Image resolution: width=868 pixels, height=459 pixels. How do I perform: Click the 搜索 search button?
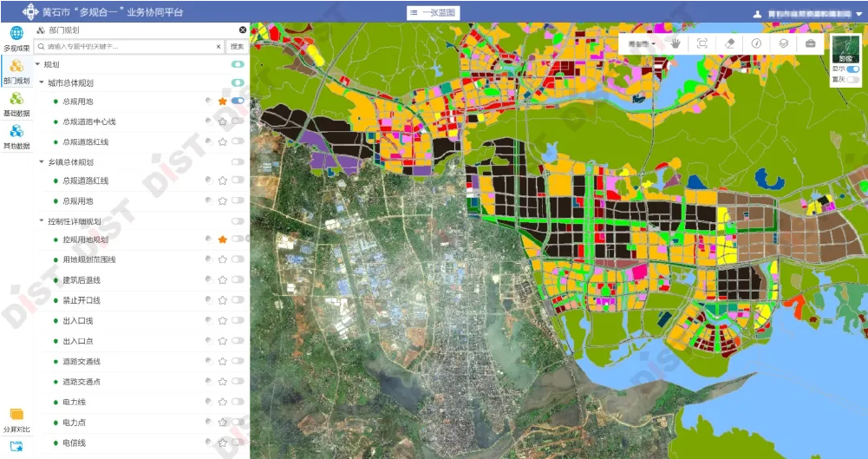tap(238, 46)
